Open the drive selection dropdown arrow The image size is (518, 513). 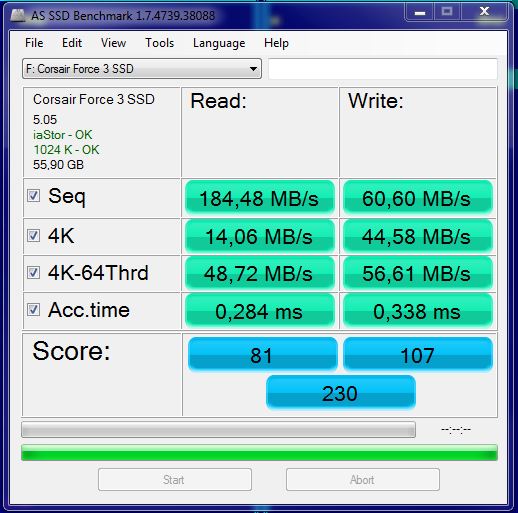[x=253, y=69]
